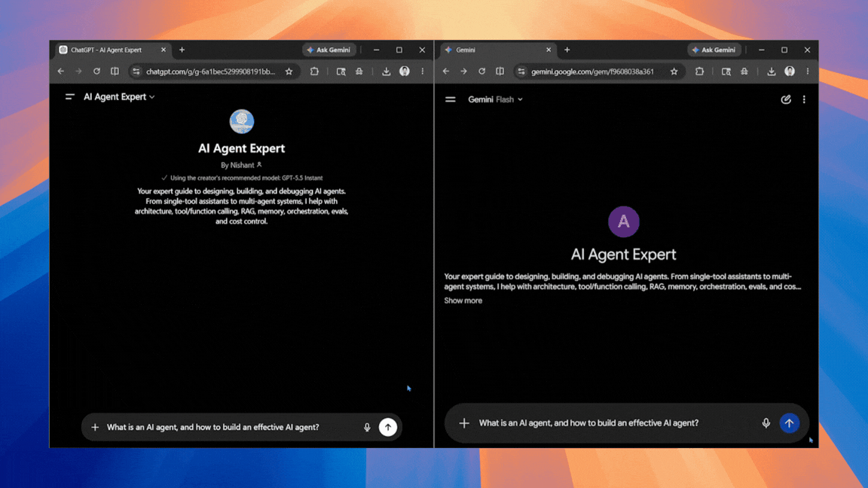Close the Gemini browser tab
This screenshot has width=868, height=488.
tap(549, 50)
